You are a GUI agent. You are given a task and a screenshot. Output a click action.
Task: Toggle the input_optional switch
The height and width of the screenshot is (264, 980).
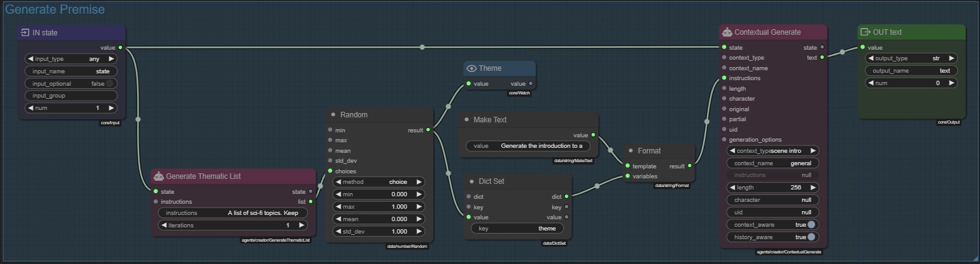[x=109, y=84]
